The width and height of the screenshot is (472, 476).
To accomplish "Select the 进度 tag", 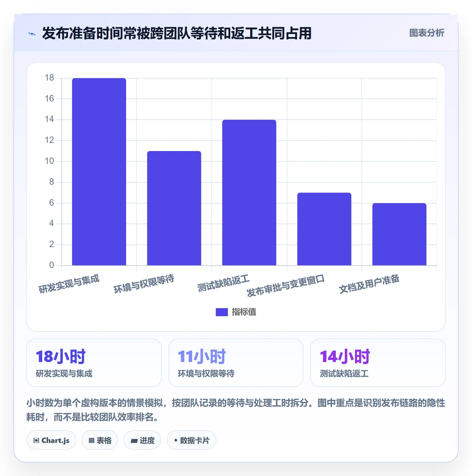I will [x=142, y=440].
